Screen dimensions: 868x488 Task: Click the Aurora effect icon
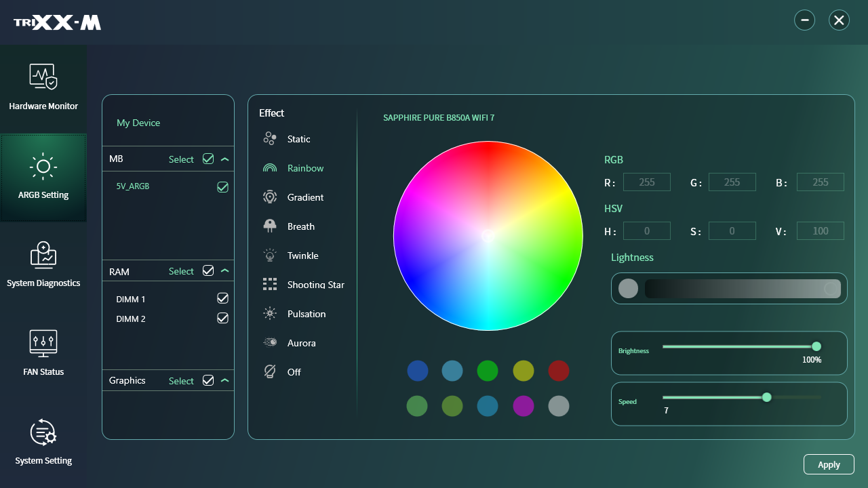(x=270, y=343)
